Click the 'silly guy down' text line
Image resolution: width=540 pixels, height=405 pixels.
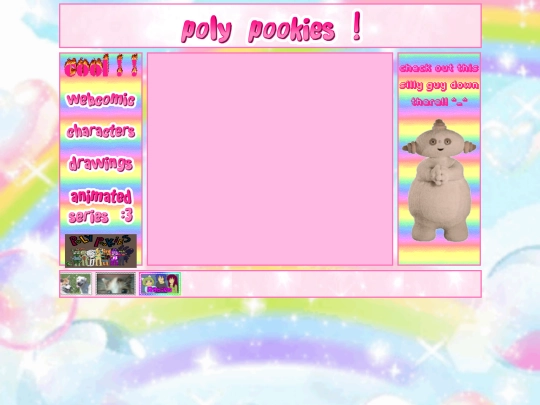[x=439, y=85]
